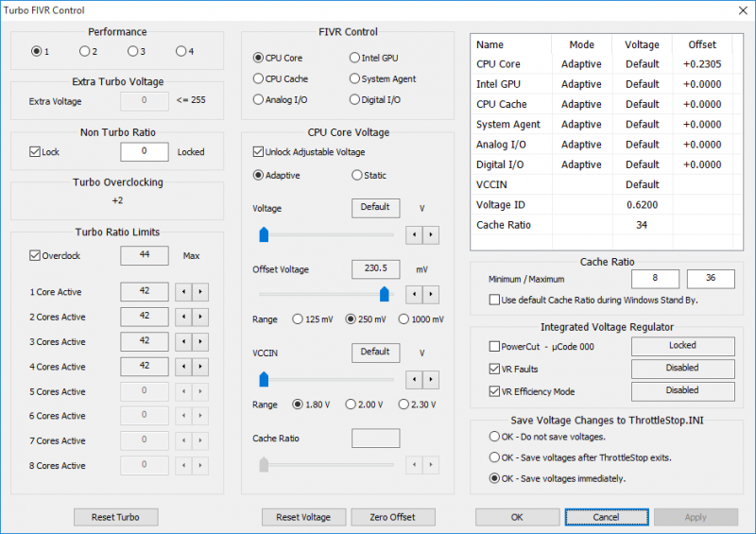Decrease 1 Core Active ratio with left arrow
Screen dimensions: 756x534
183,292
